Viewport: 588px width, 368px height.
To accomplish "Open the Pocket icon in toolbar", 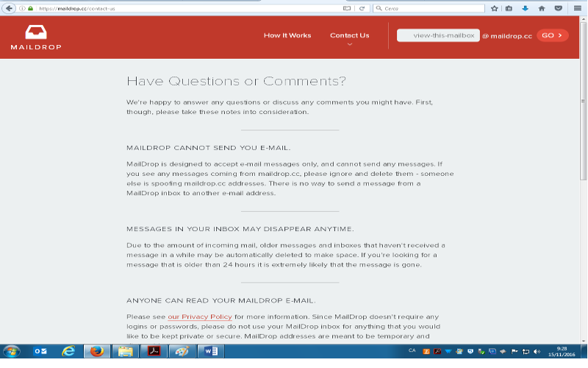I will point(558,8).
